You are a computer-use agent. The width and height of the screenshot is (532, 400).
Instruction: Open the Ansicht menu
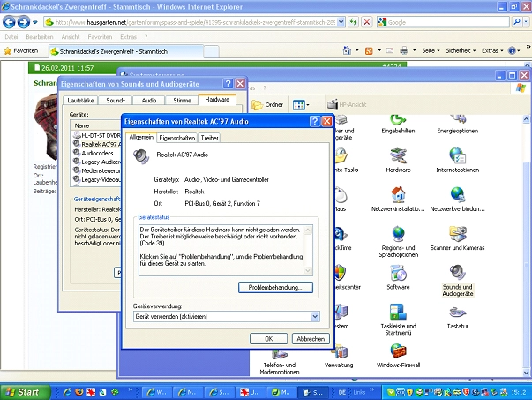71,37
